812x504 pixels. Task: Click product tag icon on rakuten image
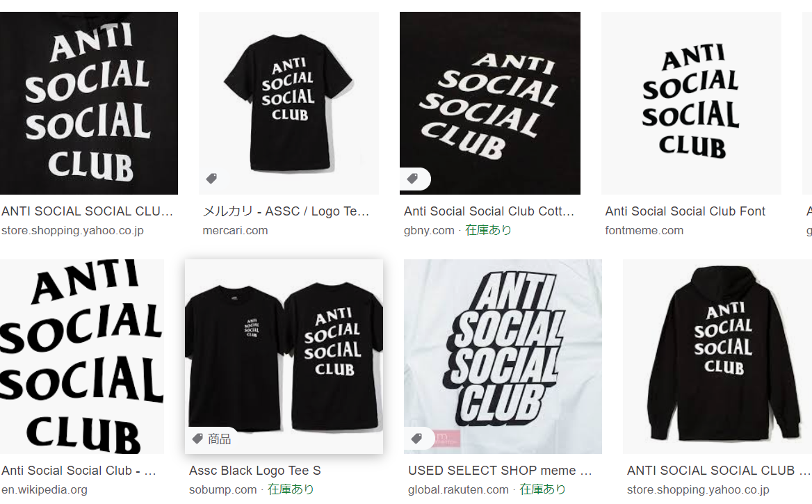point(417,439)
